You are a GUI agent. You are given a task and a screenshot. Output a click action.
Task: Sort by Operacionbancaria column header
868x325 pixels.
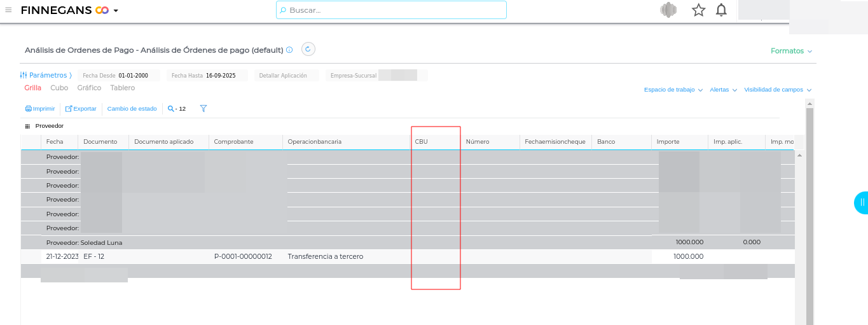pos(346,142)
